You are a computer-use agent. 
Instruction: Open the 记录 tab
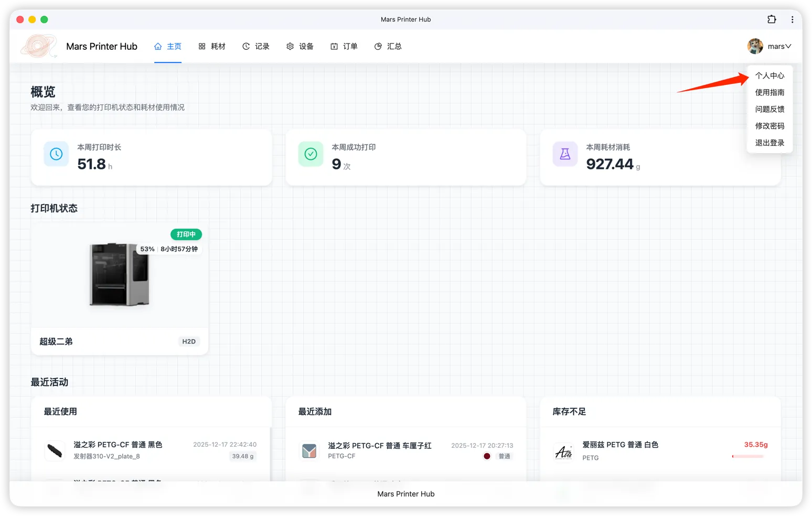(x=256, y=46)
